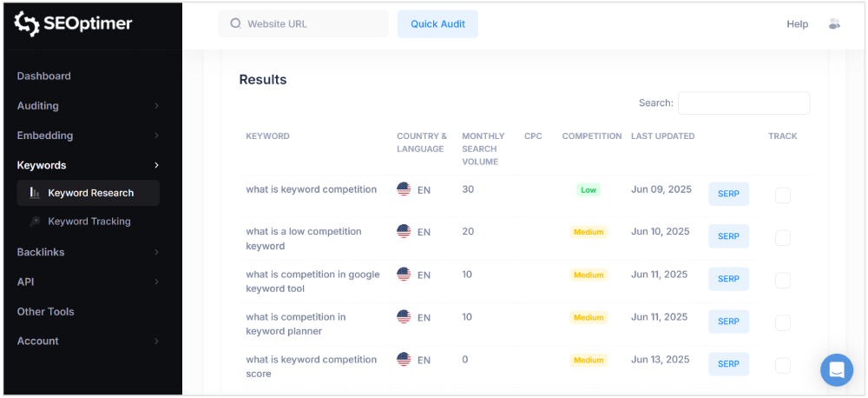This screenshot has width=868, height=398.
Task: Click the search magnifier icon in URL field
Action: [235, 24]
